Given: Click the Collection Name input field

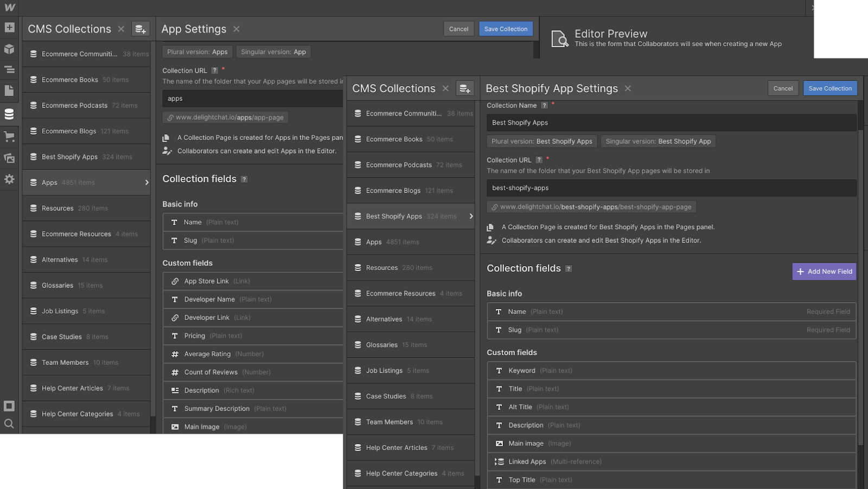Looking at the screenshot, I should (x=672, y=123).
